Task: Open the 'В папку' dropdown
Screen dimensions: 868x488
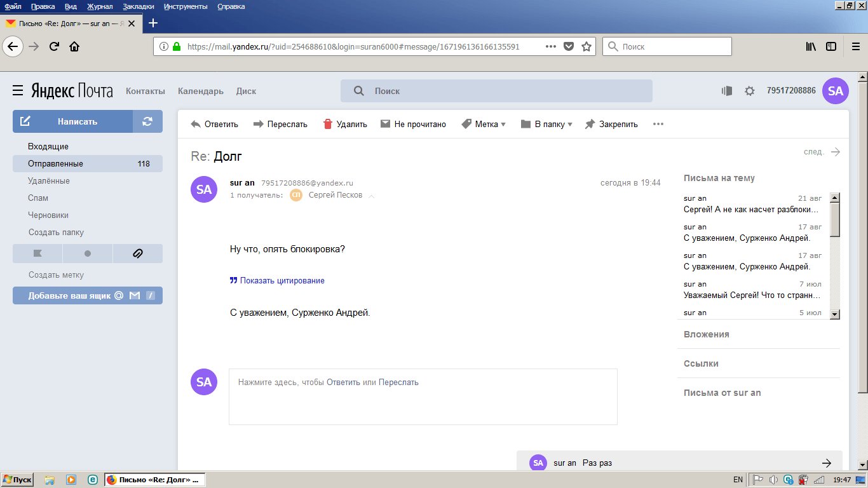Action: [x=546, y=124]
